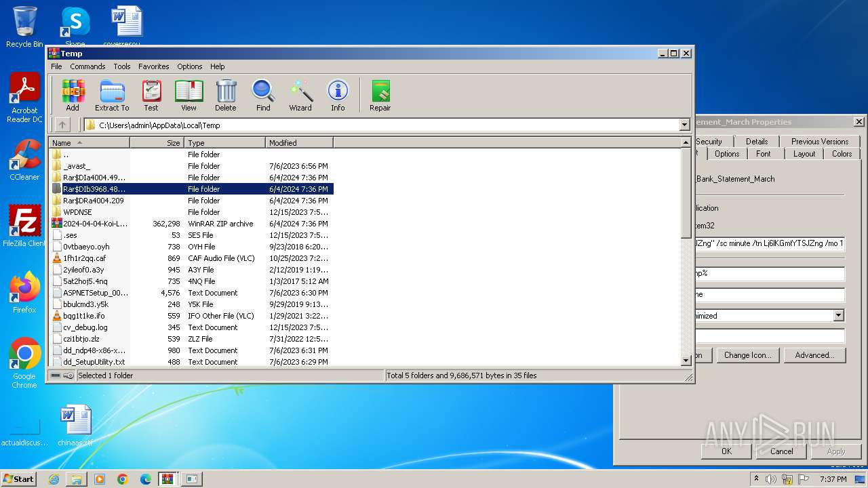This screenshot has height=488, width=868.
Task: Open the Run window state dropdown
Action: (839, 316)
